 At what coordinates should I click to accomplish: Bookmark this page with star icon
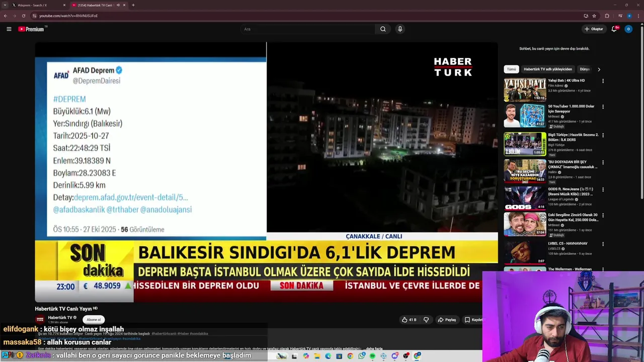pyautogui.click(x=594, y=16)
